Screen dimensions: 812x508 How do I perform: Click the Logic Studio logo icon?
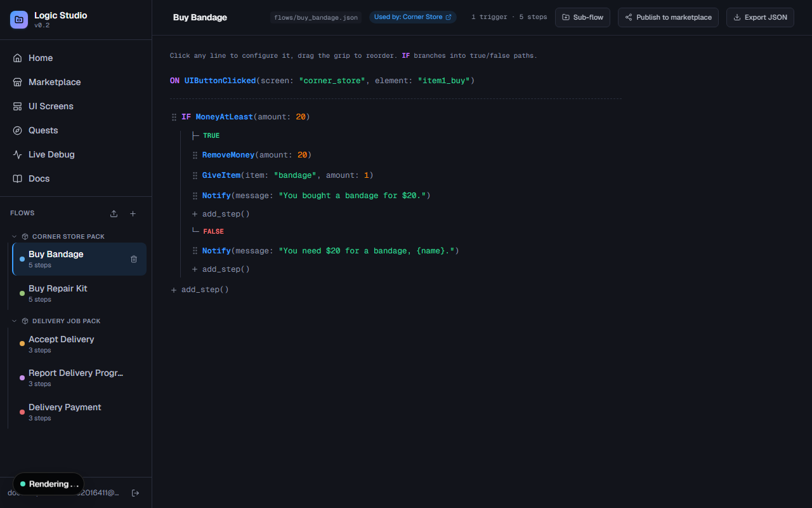click(19, 20)
